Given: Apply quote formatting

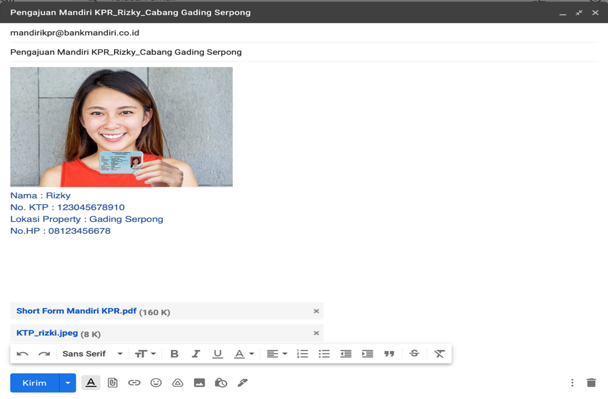Looking at the screenshot, I should coord(389,354).
